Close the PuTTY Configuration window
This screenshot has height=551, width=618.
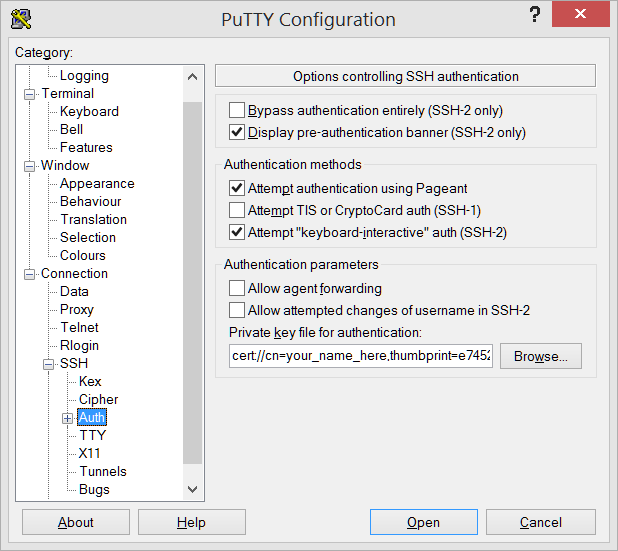(x=580, y=14)
